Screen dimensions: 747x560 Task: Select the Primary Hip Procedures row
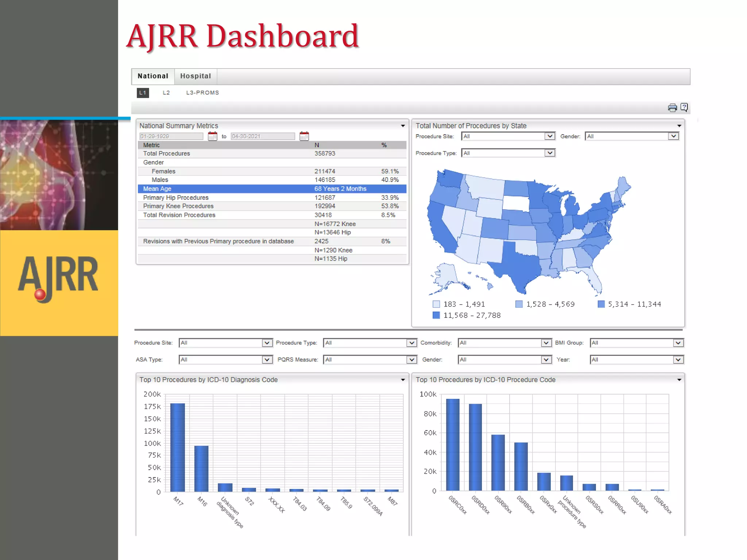pos(272,198)
